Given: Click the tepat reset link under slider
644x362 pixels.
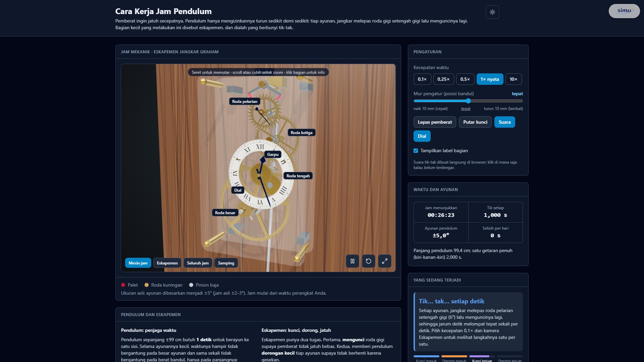Looking at the screenshot, I should 466,109.
